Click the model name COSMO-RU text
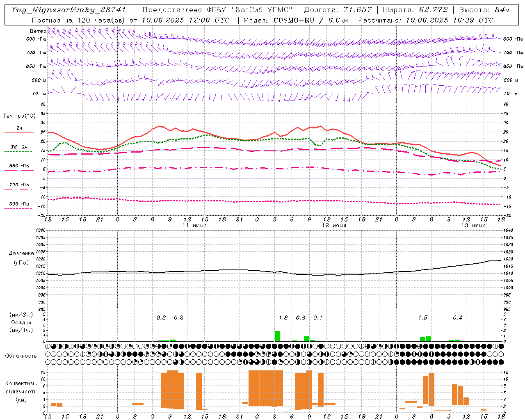Image resolution: width=525 pixels, height=420 pixels. (x=294, y=20)
